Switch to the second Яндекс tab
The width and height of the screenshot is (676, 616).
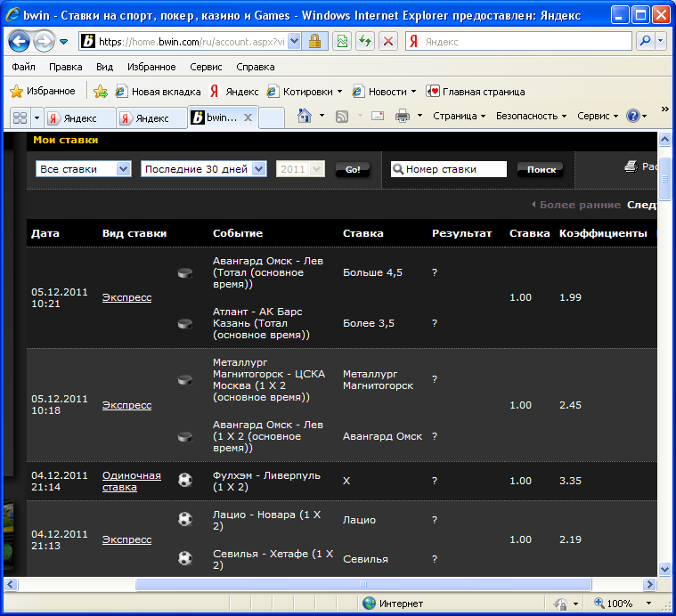click(x=151, y=118)
